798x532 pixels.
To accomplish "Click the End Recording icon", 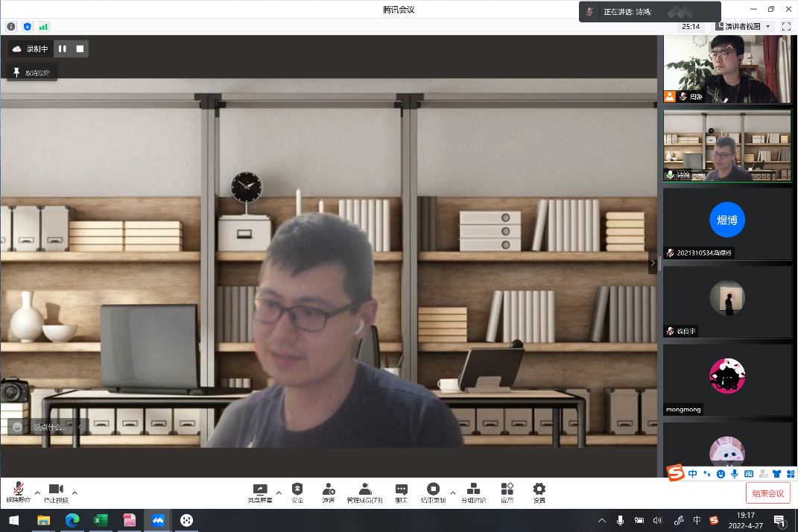I will pyautogui.click(x=433, y=490).
